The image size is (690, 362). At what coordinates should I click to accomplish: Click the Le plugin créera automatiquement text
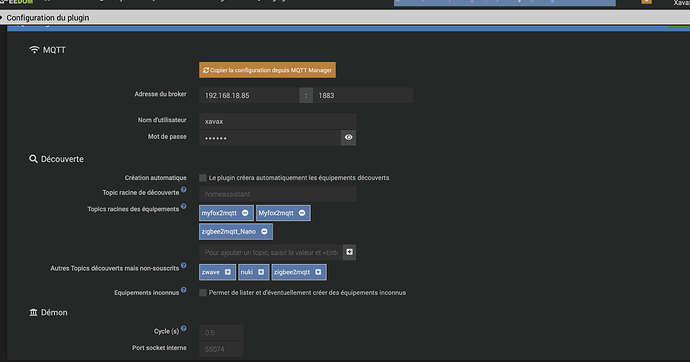[299, 178]
